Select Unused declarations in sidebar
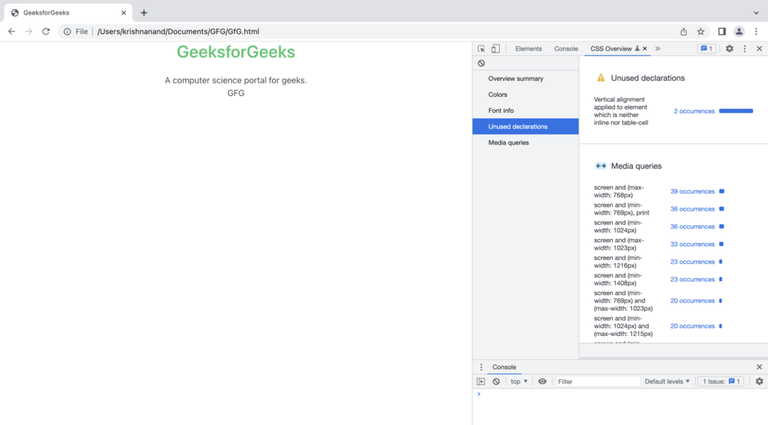Image resolution: width=768 pixels, height=425 pixels. click(x=526, y=126)
